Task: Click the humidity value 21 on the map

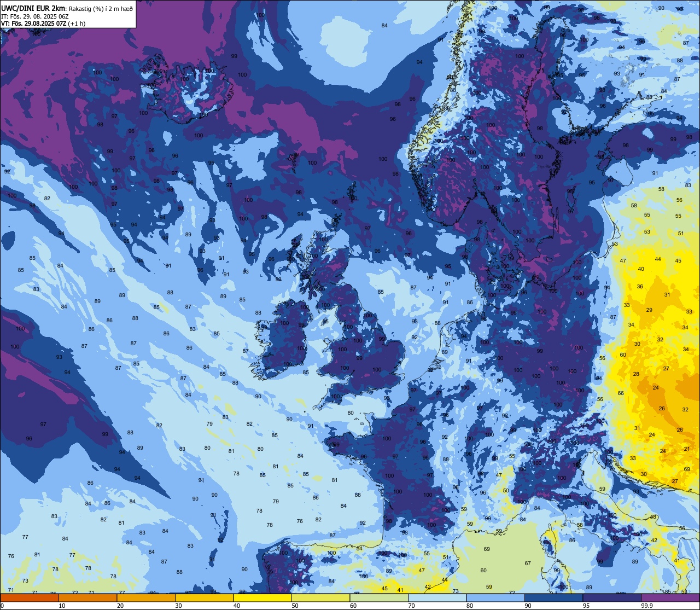Action: pos(687,449)
